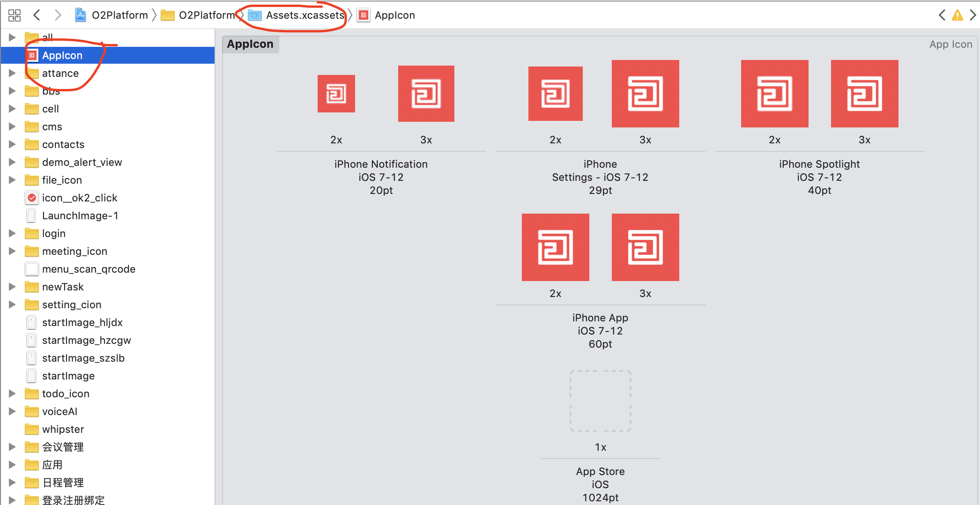980x505 pixels.
Task: Open the related items grid icon
Action: click(x=15, y=15)
